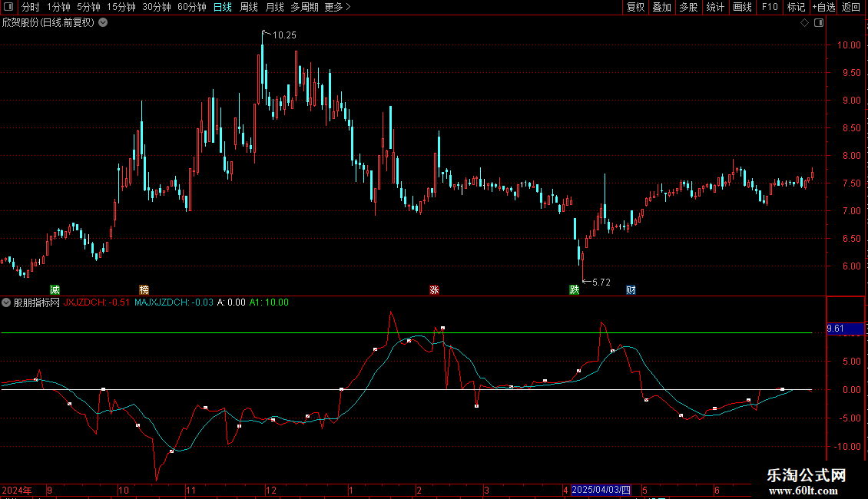Click the 标记 mark button
Image resolution: width=868 pixels, height=499 pixels.
point(796,7)
